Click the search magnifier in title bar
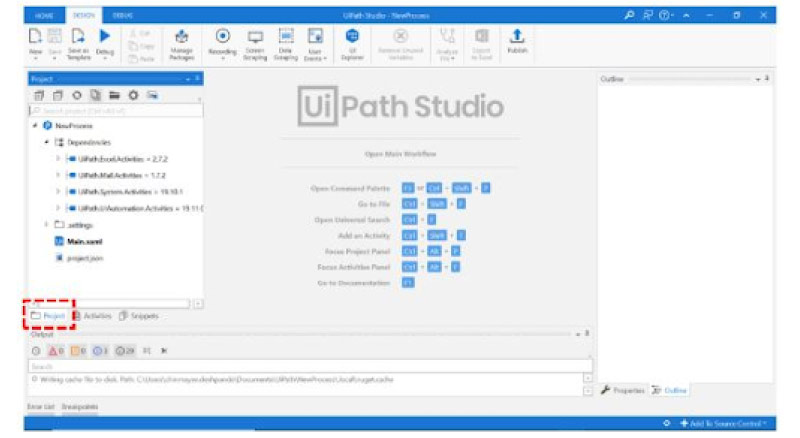800x438 pixels. pos(629,15)
